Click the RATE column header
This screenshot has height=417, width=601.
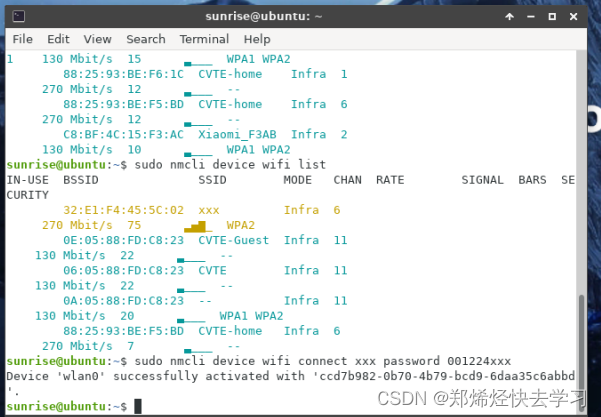tap(390, 180)
